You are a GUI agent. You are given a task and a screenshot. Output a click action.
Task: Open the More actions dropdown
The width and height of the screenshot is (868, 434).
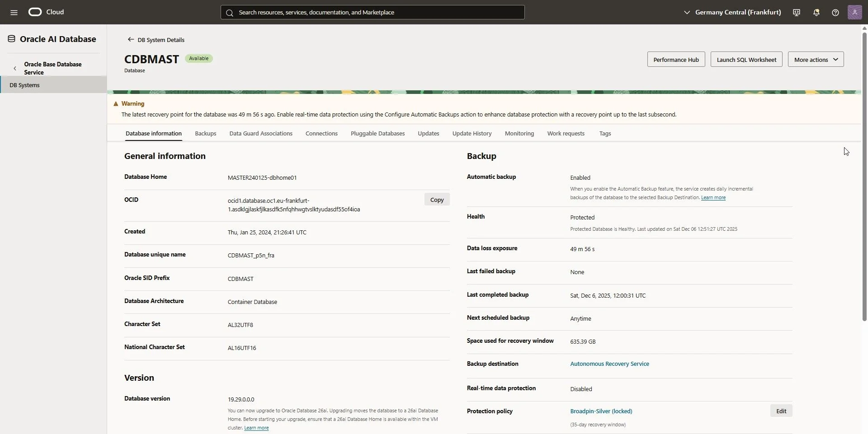(x=816, y=59)
